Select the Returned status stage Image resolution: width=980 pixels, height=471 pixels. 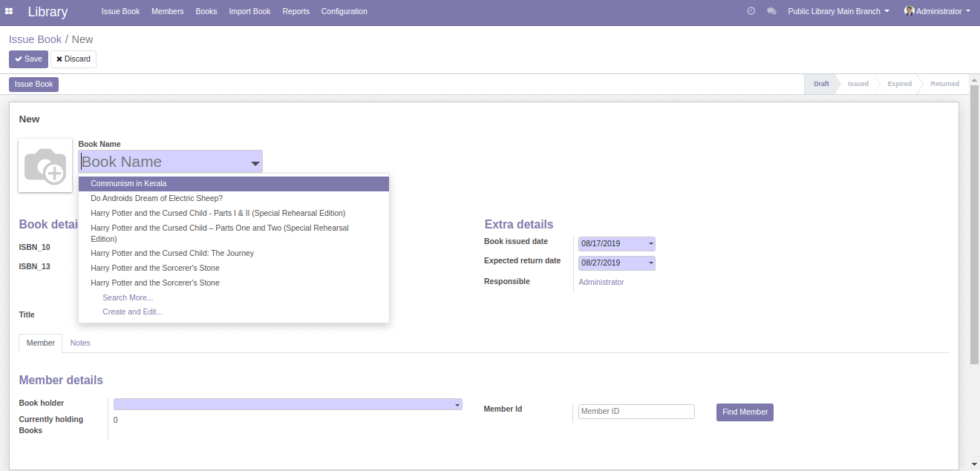coord(944,84)
